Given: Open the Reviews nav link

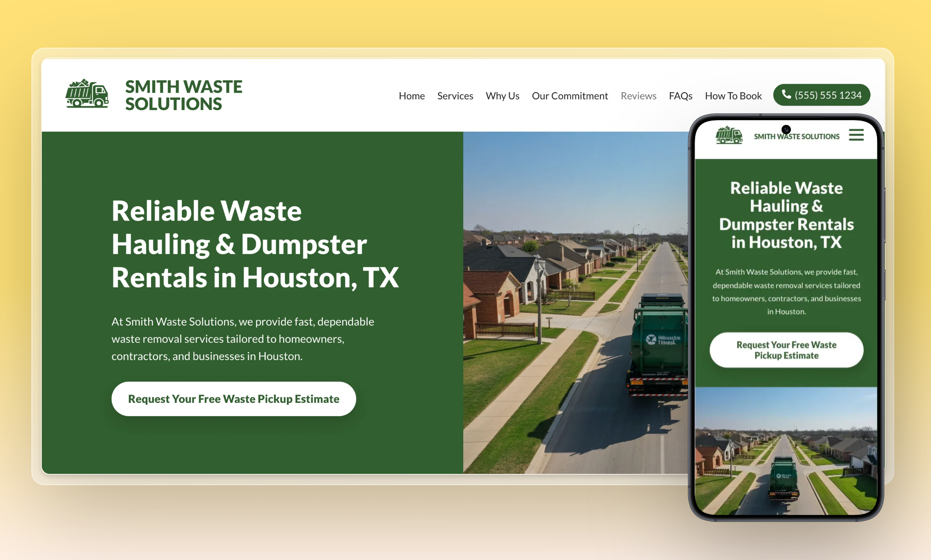Looking at the screenshot, I should pos(638,96).
